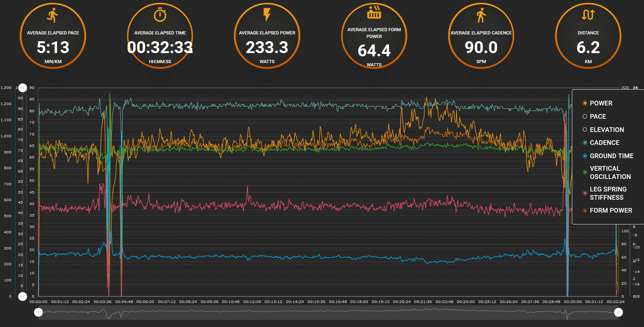
Task: Click the right timeline scrollbar handle
Action: tap(618, 313)
